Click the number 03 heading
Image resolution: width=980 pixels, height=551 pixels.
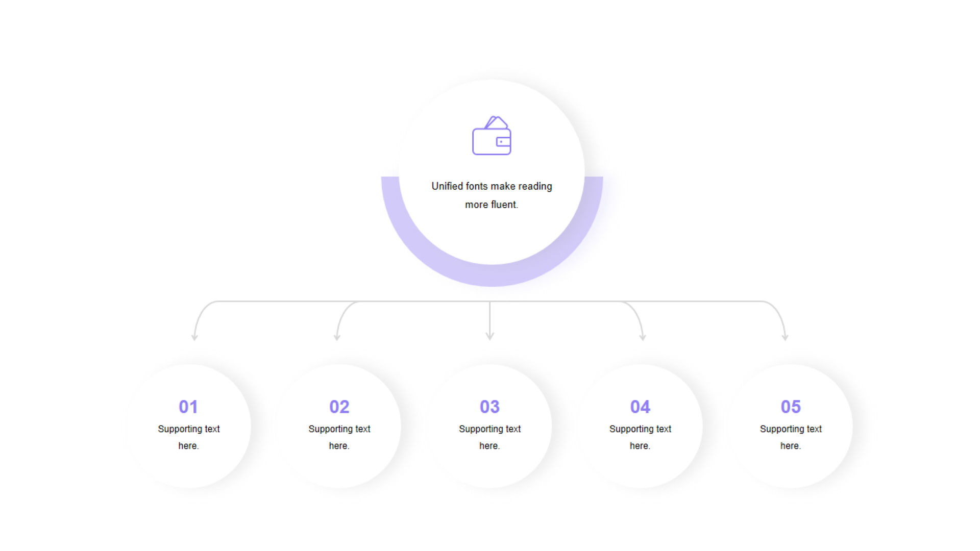click(x=489, y=407)
